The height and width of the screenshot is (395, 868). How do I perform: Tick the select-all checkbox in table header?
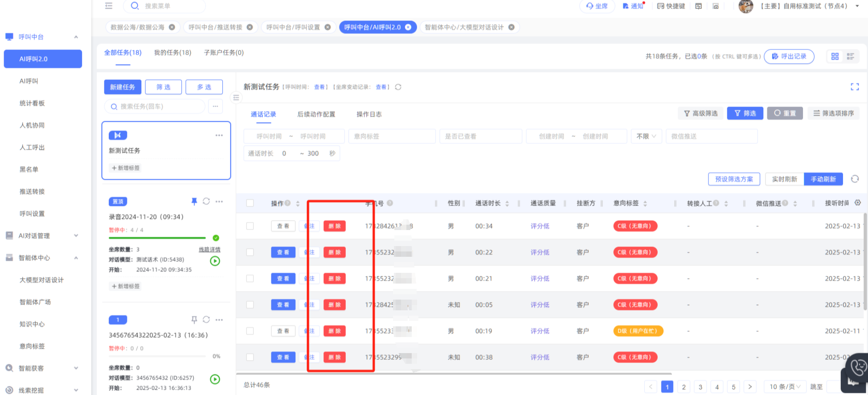[x=250, y=203]
